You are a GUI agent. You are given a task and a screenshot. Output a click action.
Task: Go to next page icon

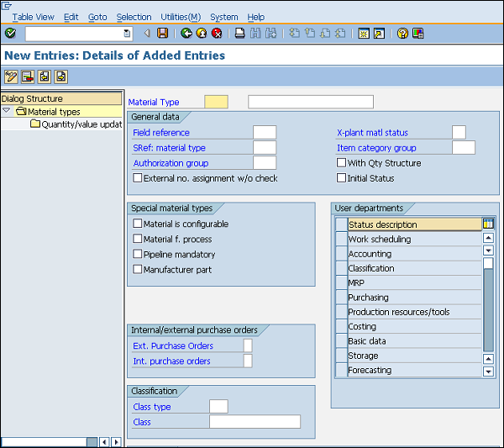tap(325, 33)
